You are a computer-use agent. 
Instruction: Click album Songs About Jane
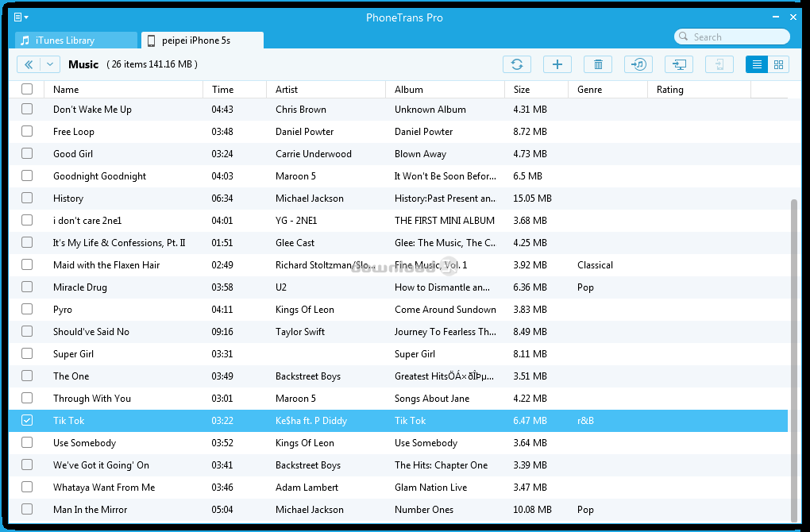click(x=432, y=399)
